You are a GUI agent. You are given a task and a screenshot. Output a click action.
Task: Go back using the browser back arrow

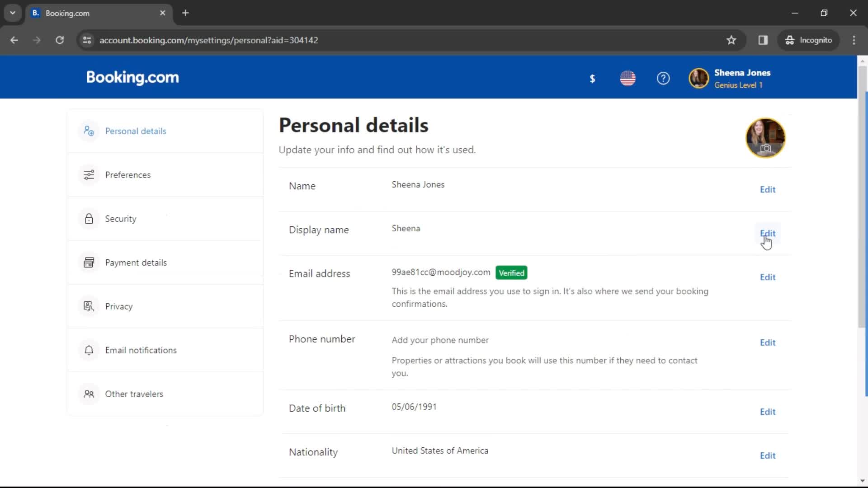[14, 40]
